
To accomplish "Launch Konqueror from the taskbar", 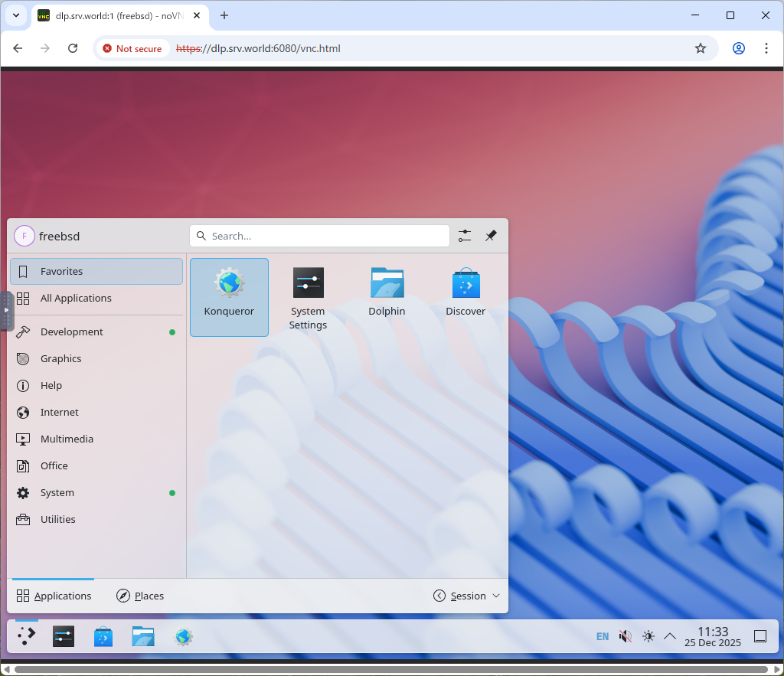I will pos(184,636).
